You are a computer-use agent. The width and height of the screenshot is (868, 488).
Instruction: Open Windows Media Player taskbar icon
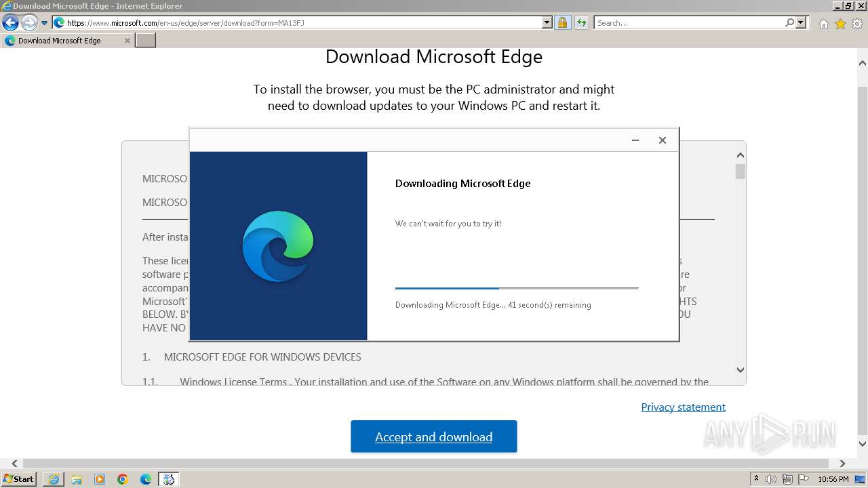pos(100,479)
